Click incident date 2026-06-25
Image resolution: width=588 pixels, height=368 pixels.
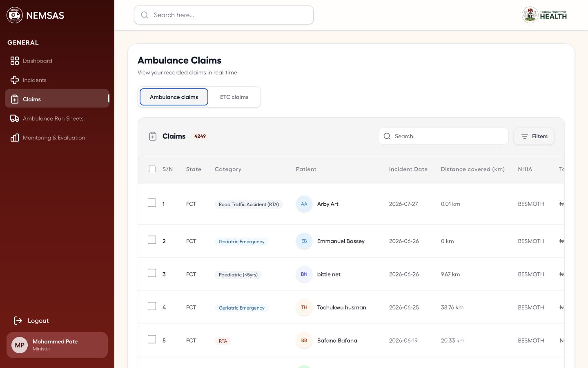coord(404,307)
